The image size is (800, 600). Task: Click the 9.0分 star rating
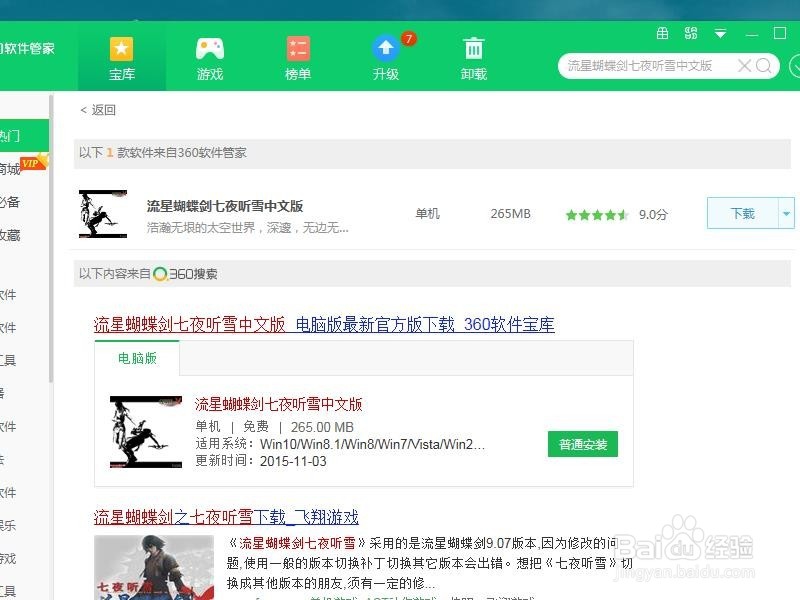coord(616,215)
